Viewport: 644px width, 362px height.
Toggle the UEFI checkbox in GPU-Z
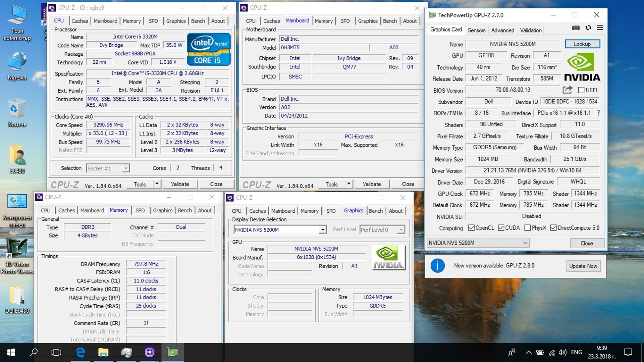[581, 90]
